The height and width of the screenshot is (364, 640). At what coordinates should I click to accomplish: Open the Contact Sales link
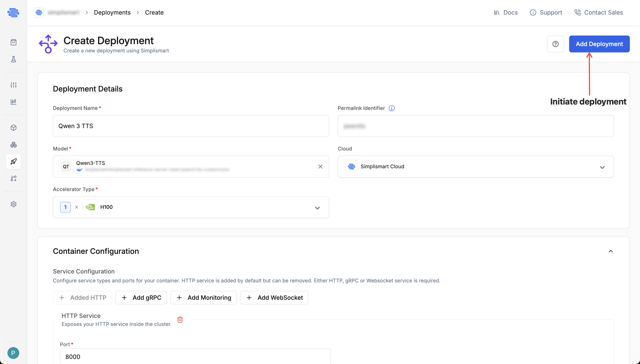coord(599,12)
